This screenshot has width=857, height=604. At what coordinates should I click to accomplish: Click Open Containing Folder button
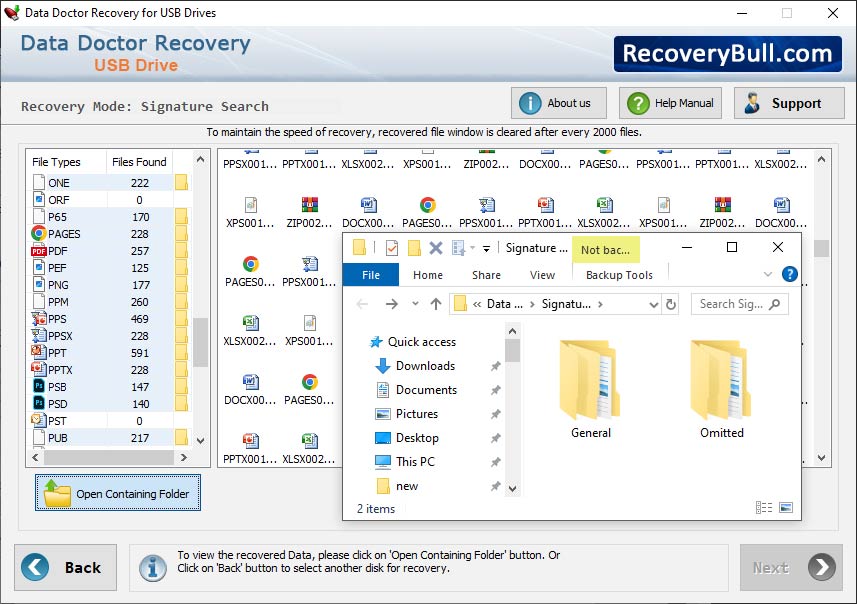(118, 492)
